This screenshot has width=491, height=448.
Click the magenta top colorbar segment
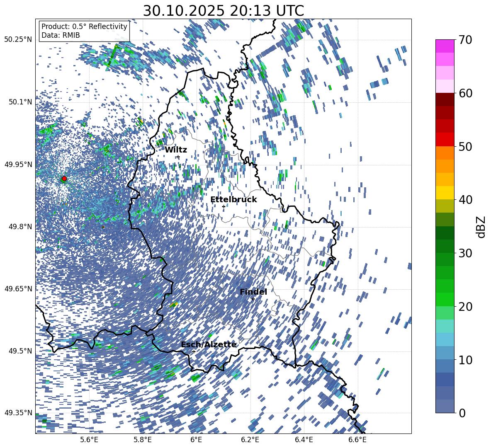coord(445,46)
